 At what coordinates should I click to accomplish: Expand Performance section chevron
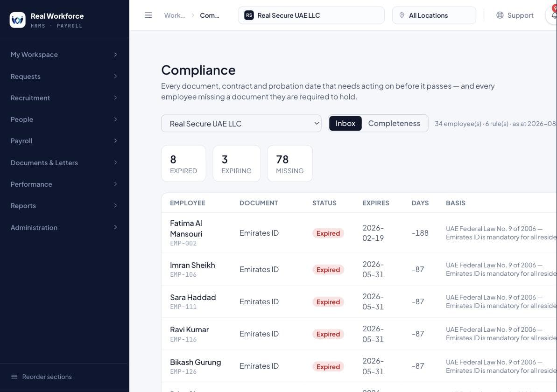click(115, 184)
